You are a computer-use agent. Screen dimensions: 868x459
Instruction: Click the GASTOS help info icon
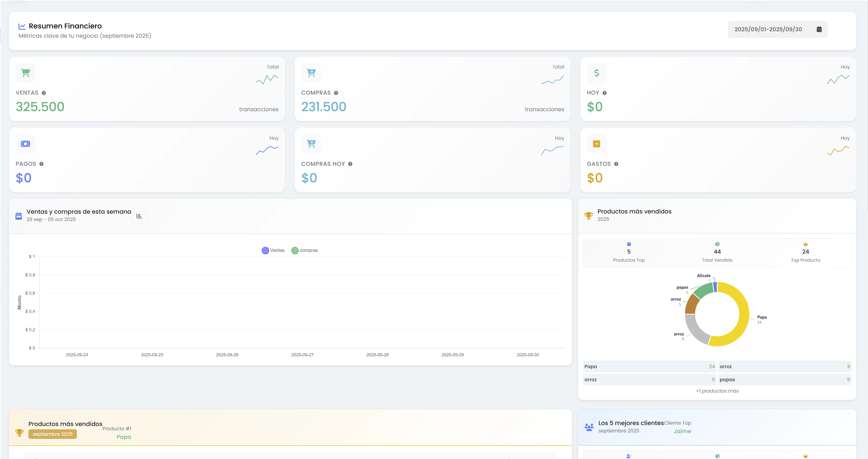pyautogui.click(x=616, y=164)
